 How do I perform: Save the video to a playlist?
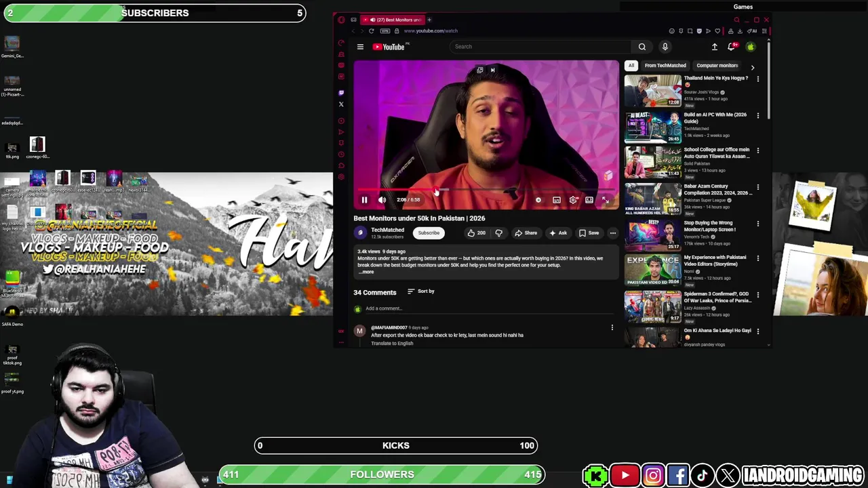point(589,233)
